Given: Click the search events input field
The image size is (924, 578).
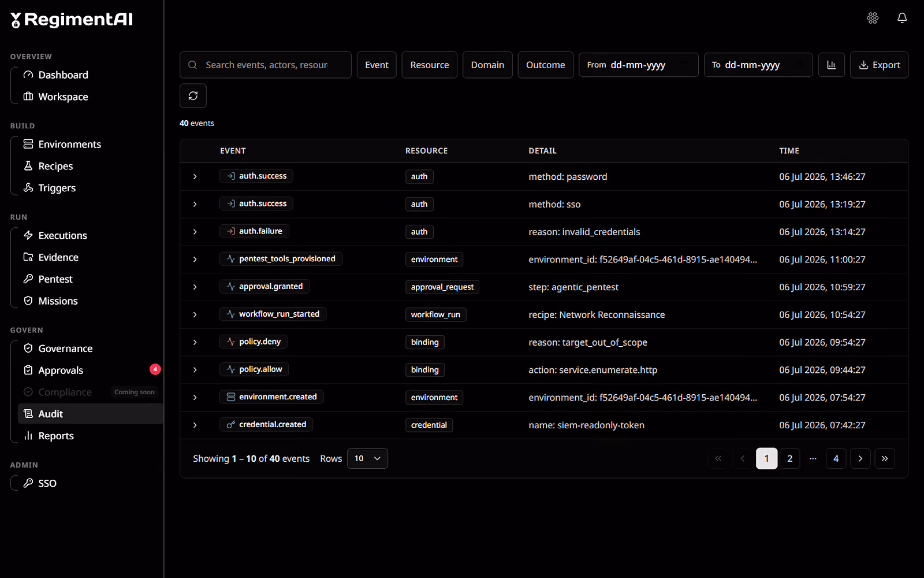Looking at the screenshot, I should click(266, 65).
